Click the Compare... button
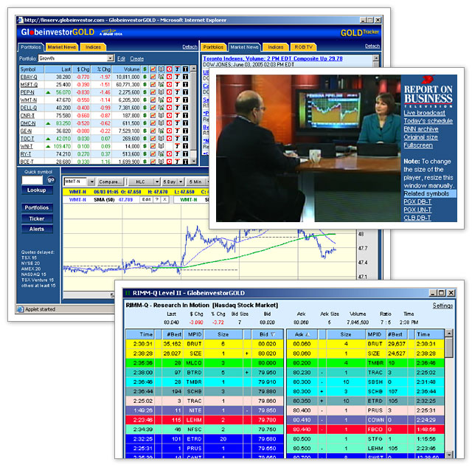The height and width of the screenshot is (476, 472). (111, 182)
